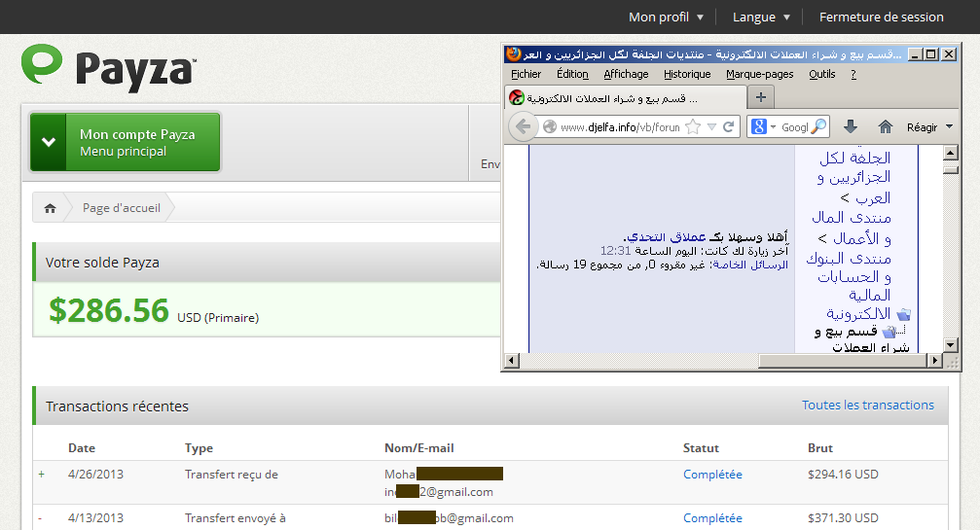980x530 pixels.
Task: Open the Historique menu in Firefox
Action: [x=687, y=74]
